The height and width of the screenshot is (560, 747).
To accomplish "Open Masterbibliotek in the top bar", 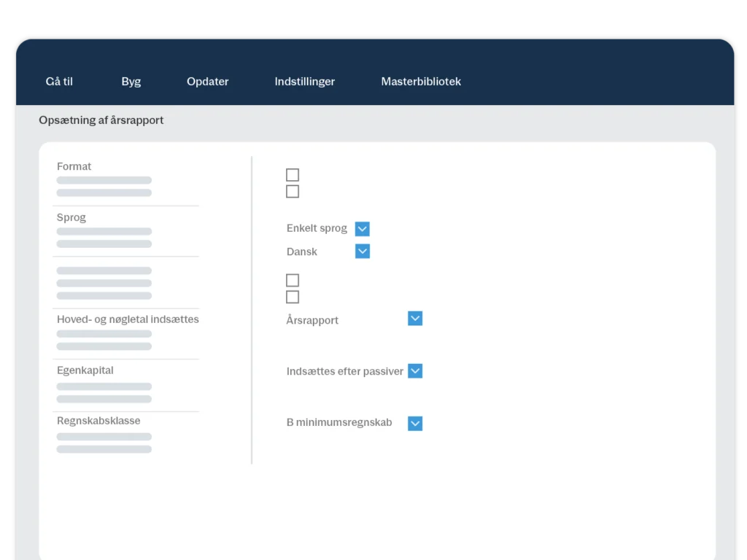I will click(421, 82).
